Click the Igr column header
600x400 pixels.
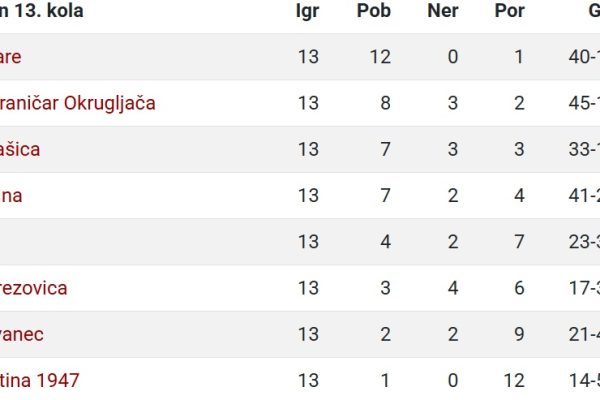(307, 11)
